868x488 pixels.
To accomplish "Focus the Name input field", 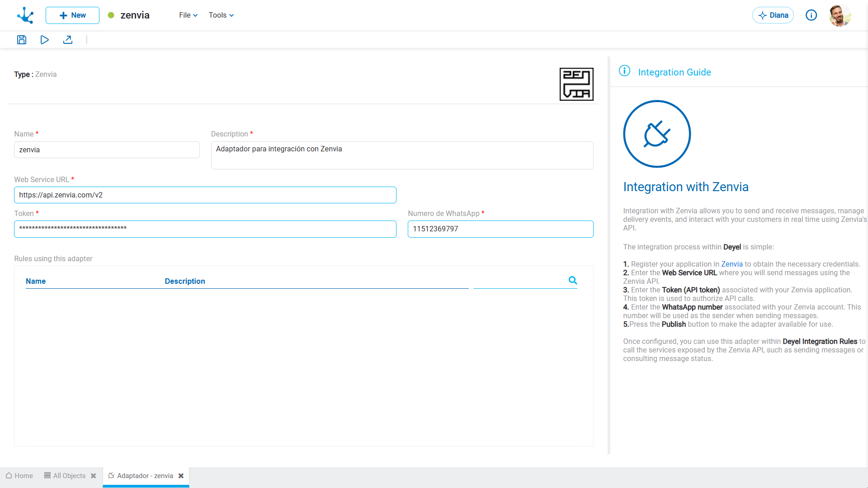I will coord(107,150).
